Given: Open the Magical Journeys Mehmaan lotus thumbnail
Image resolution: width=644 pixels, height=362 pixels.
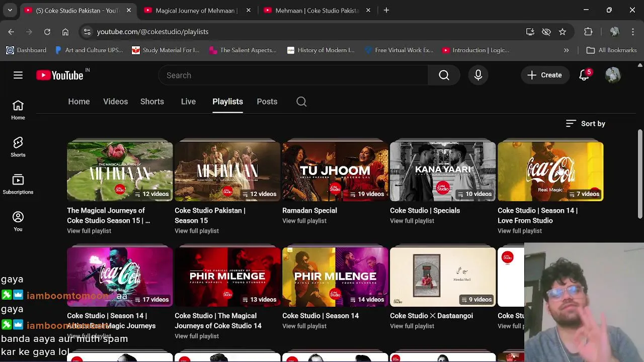Looking at the screenshot, I should tap(120, 171).
